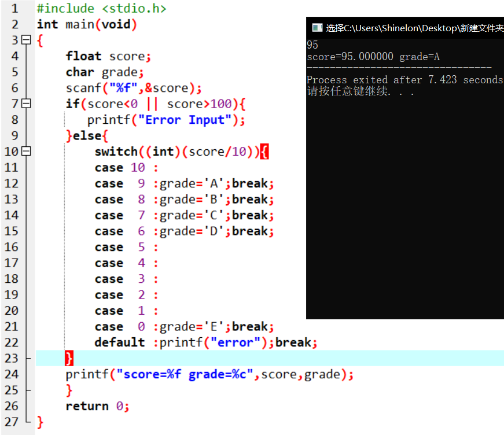The image size is (504, 435).
Task: Click the '}else{' line
Action: (x=87, y=135)
